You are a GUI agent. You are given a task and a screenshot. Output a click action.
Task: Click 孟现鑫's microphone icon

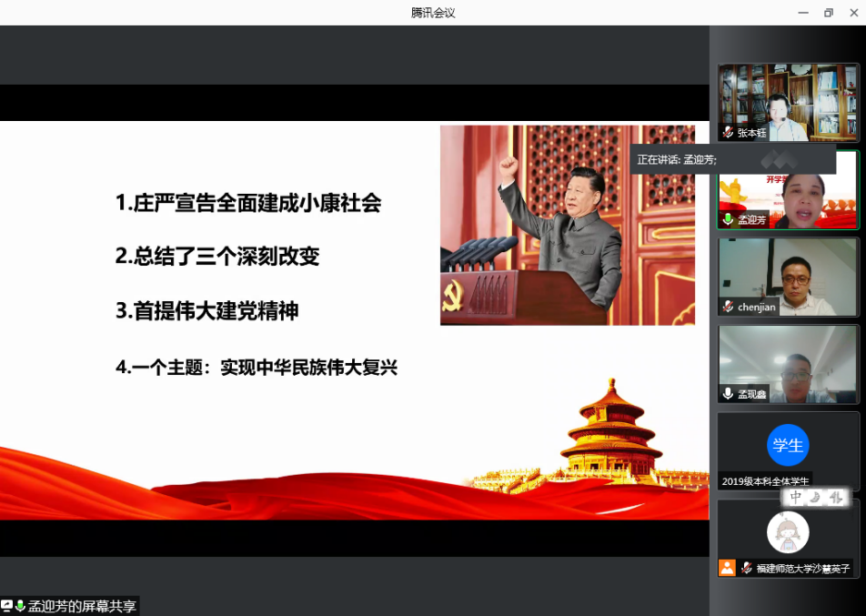point(728,394)
